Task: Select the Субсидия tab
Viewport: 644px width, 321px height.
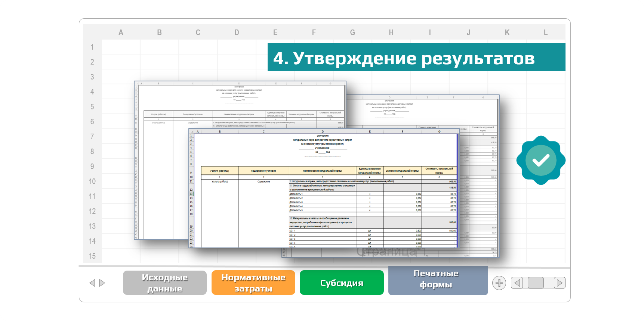Action: [x=342, y=283]
